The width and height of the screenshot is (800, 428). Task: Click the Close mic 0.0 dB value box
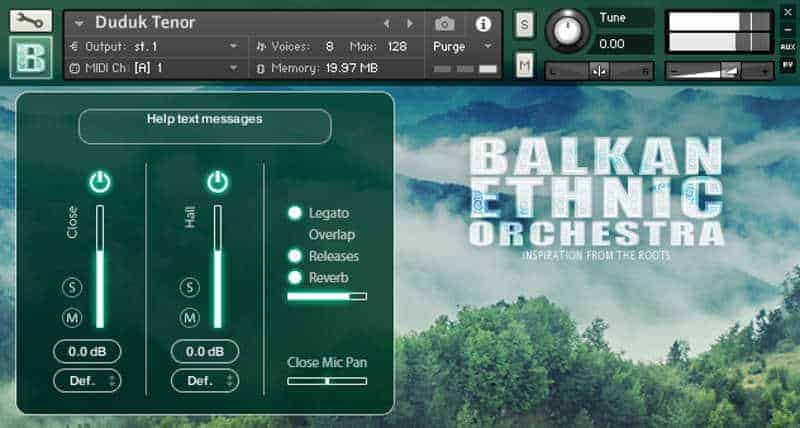coord(87,351)
